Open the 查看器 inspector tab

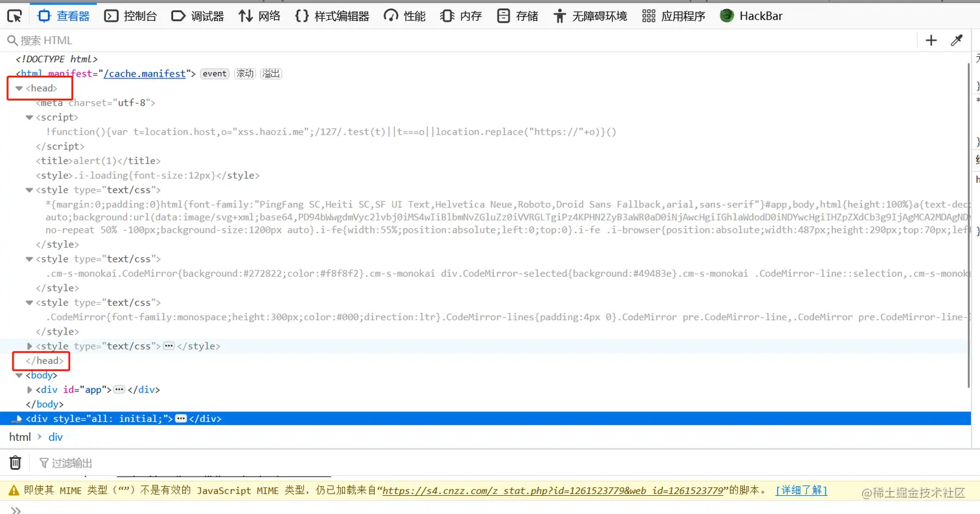pyautogui.click(x=64, y=16)
